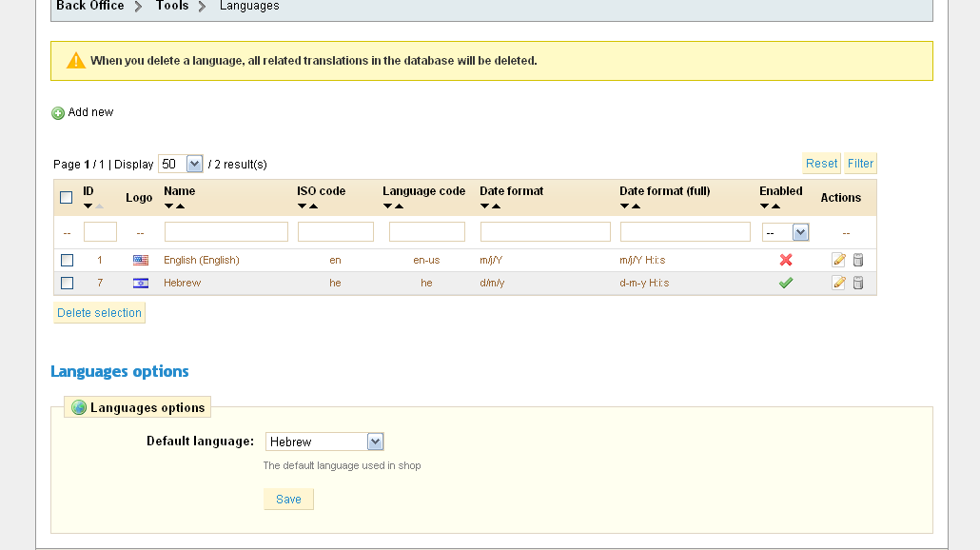The image size is (980, 550).
Task: Click the warning triangle icon in yellow banner
Action: pyautogui.click(x=75, y=61)
